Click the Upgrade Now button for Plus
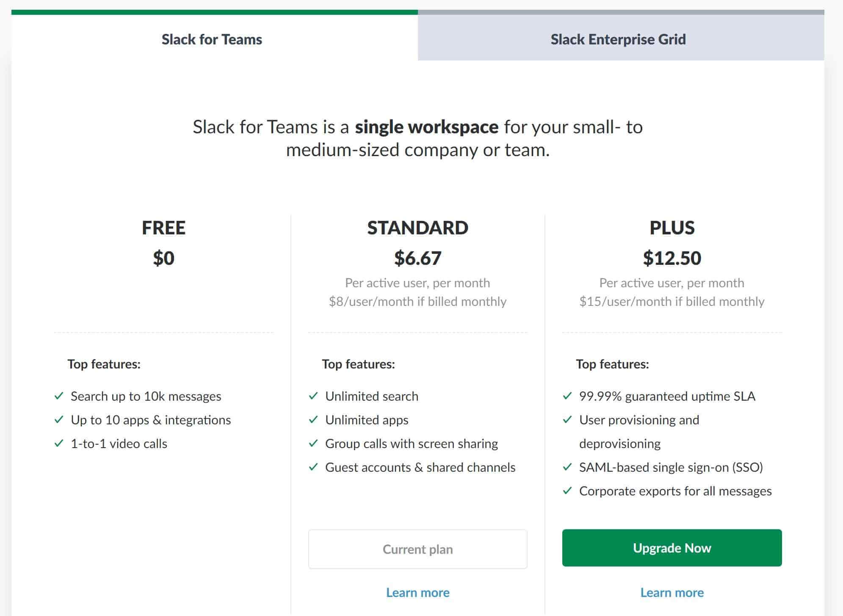 tap(672, 548)
